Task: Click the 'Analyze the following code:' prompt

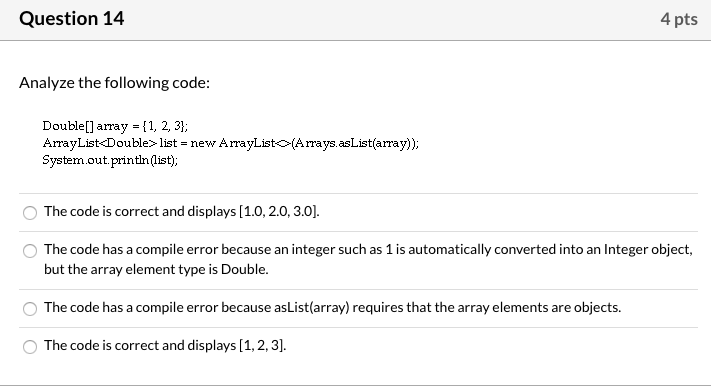Action: 114,83
